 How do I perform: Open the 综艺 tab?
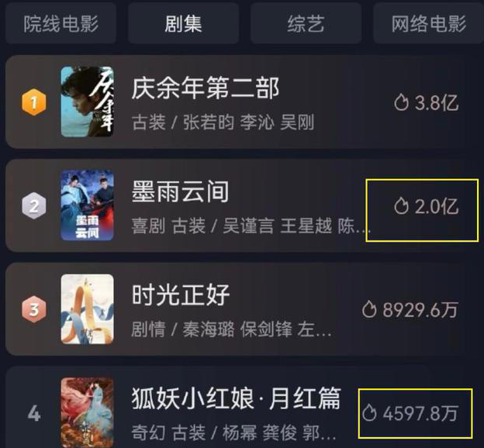(306, 23)
